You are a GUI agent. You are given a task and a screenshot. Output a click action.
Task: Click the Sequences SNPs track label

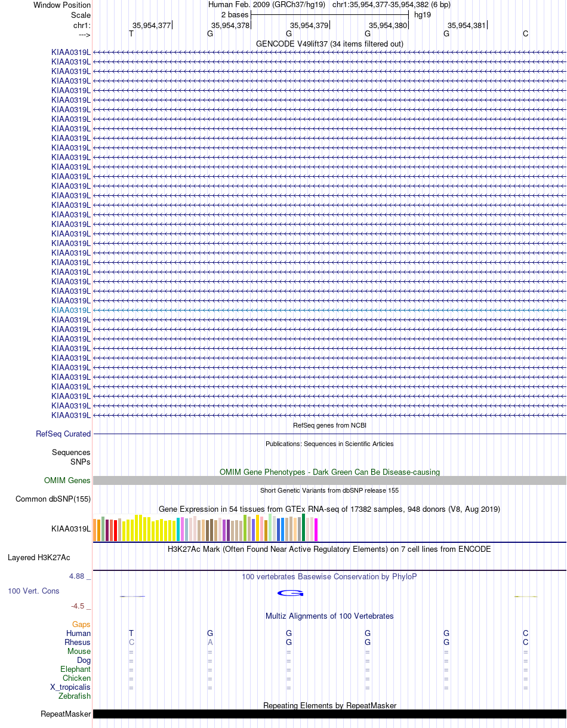(71, 457)
